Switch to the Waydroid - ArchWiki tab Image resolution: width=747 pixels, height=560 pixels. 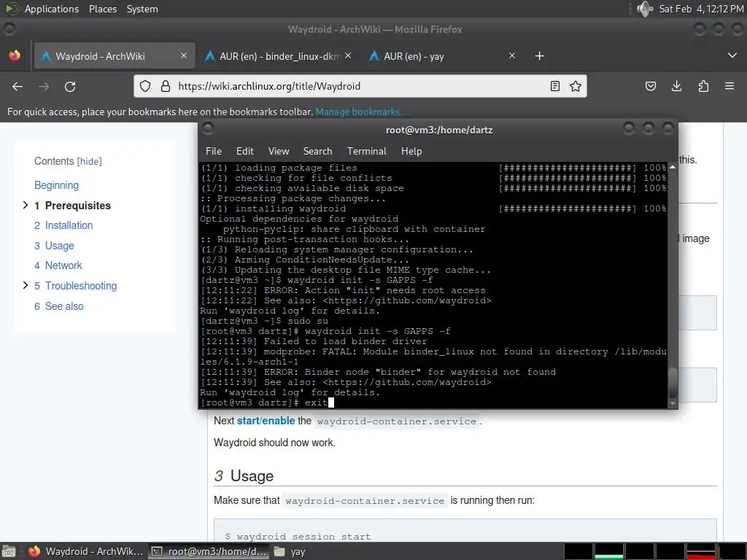[113, 56]
